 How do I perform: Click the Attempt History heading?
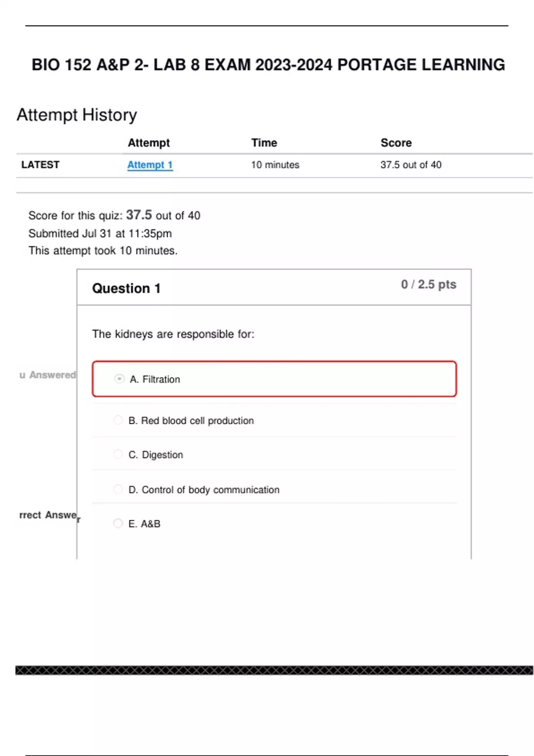pyautogui.click(x=77, y=115)
